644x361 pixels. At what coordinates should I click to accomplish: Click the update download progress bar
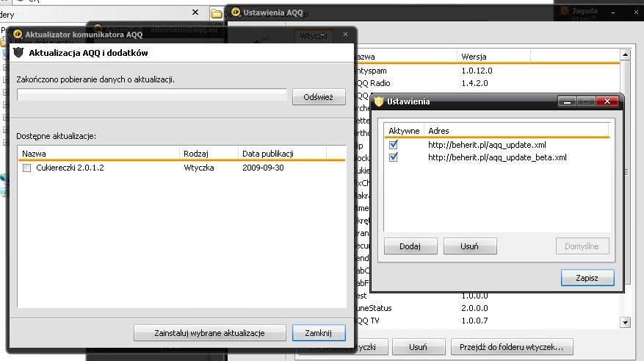coord(151,95)
